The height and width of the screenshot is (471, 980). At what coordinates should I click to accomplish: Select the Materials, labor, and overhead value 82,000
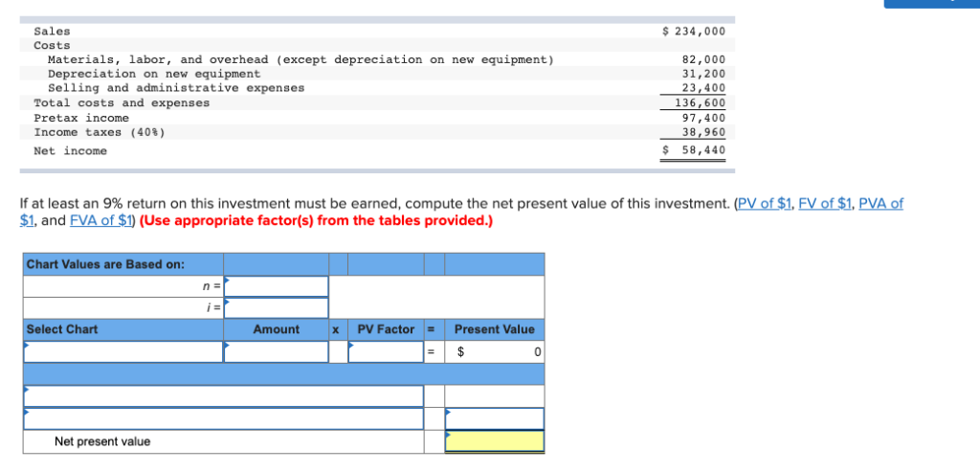703,59
